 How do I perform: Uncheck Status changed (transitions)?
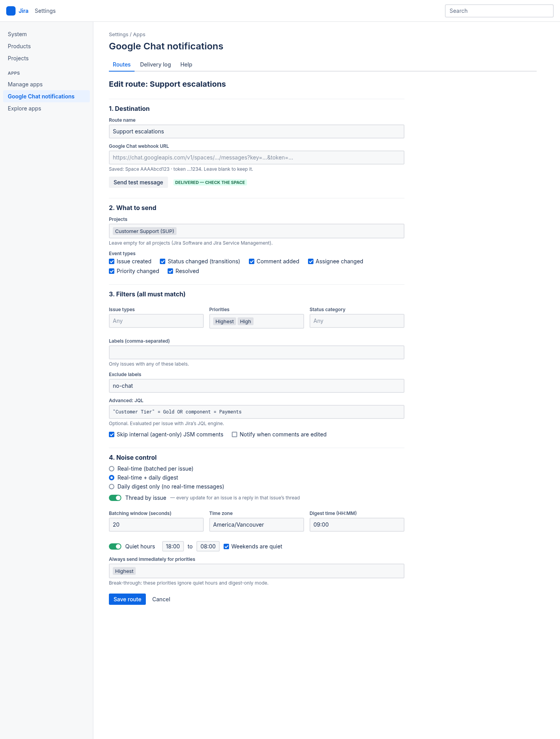coord(163,261)
